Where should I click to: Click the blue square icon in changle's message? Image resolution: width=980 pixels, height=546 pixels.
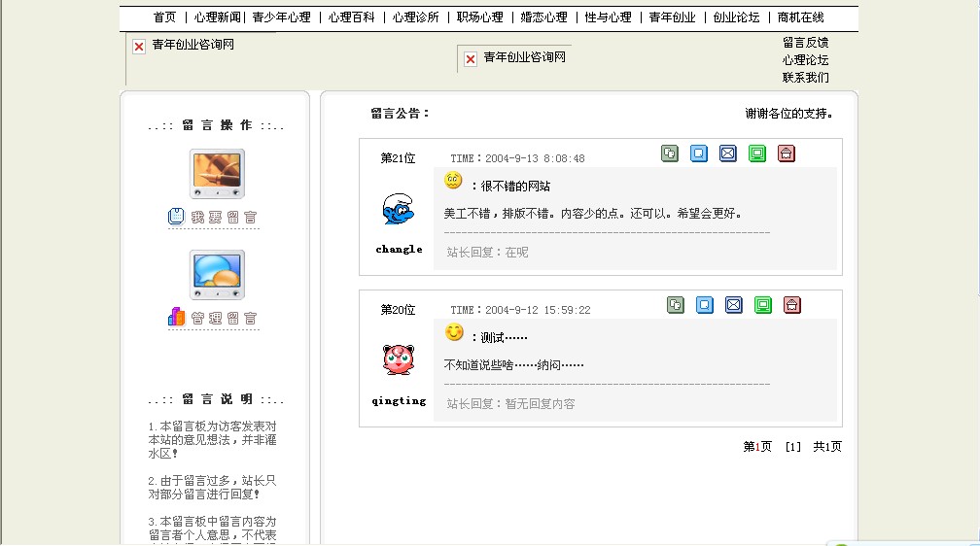(x=699, y=154)
